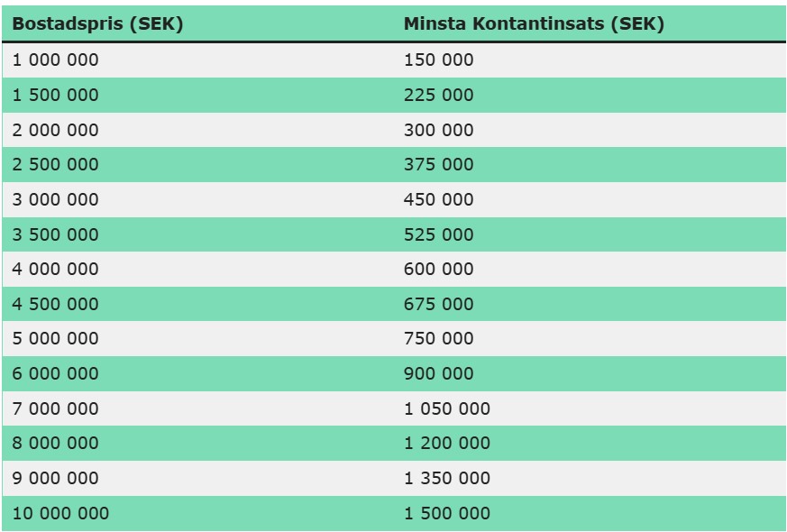Click the Minsta Kontantinsats (SEK) column header
Image resolution: width=787 pixels, height=532 pixels.
pyautogui.click(x=534, y=24)
